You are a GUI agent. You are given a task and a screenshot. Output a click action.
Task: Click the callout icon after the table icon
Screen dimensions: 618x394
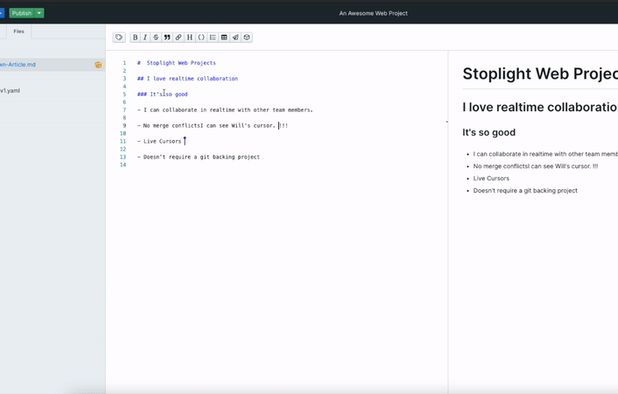click(235, 37)
